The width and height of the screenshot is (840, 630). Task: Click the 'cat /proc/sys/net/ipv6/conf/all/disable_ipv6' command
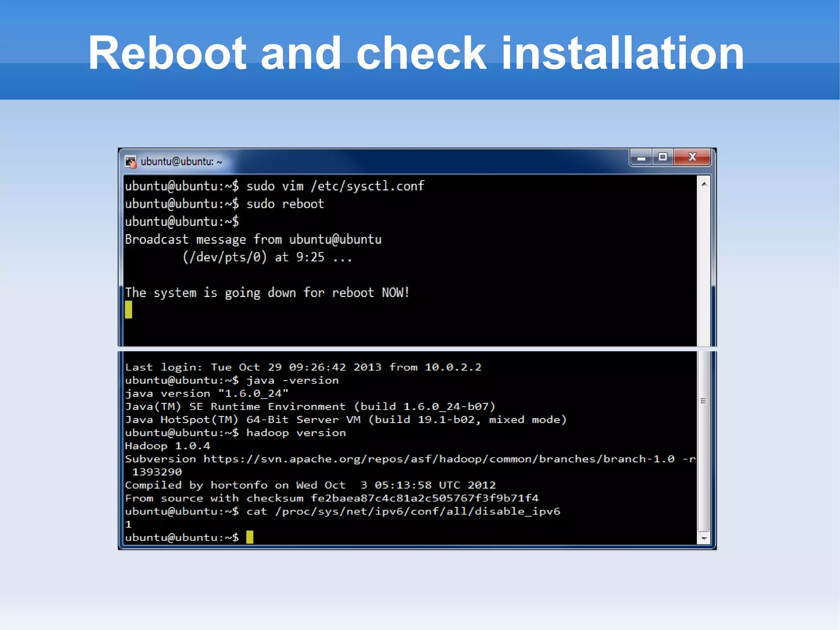click(342, 512)
